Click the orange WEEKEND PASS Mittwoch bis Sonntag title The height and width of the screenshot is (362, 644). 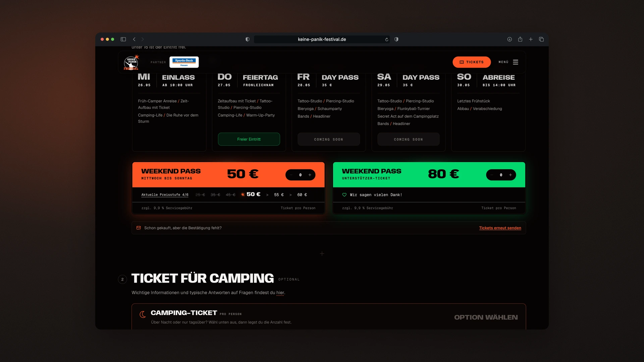pyautogui.click(x=171, y=171)
